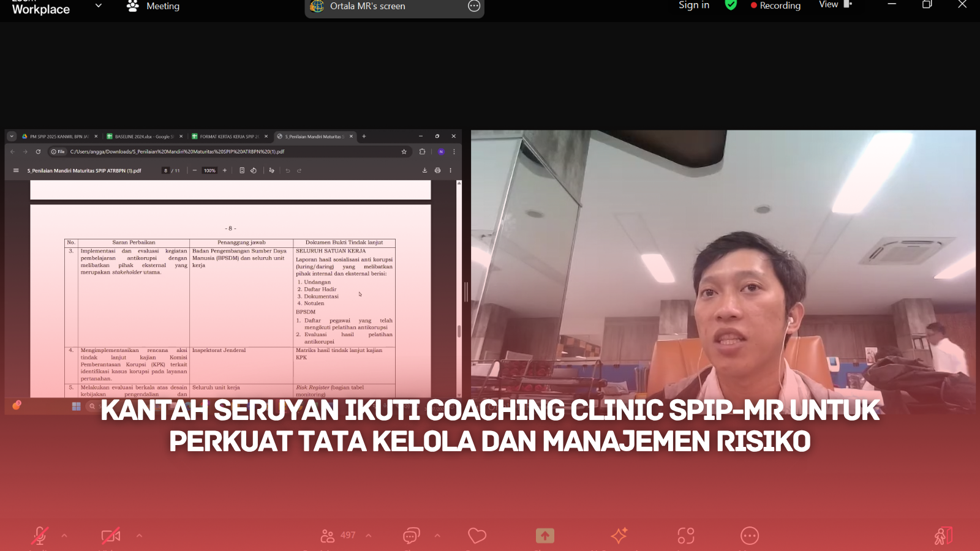This screenshot has width=980, height=551.
Task: Switch to the Meeting tab
Action: pyautogui.click(x=153, y=6)
